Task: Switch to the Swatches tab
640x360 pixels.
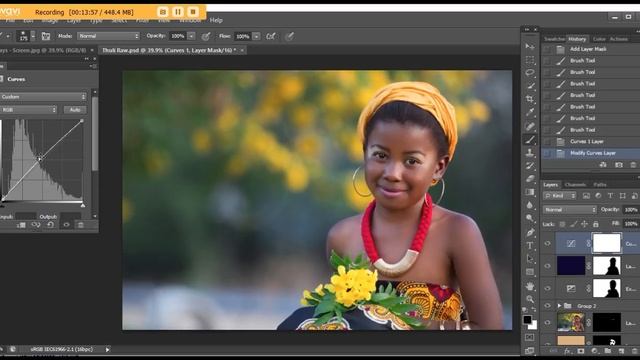Action: [554, 39]
